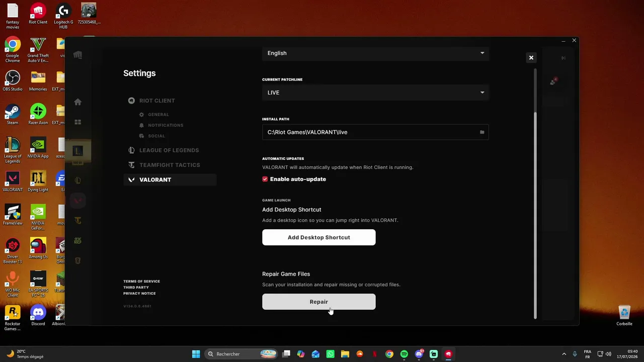
Task: Open Social settings
Action: point(152,136)
